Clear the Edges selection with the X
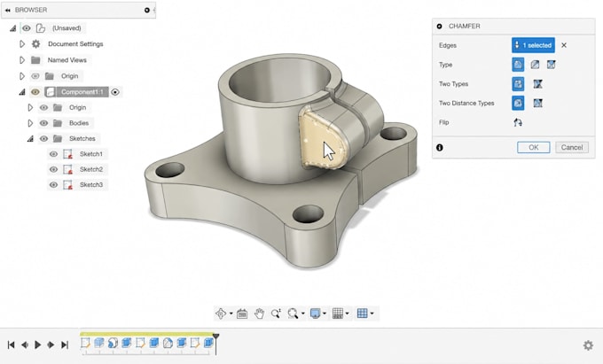The height and width of the screenshot is (364, 603). point(564,45)
